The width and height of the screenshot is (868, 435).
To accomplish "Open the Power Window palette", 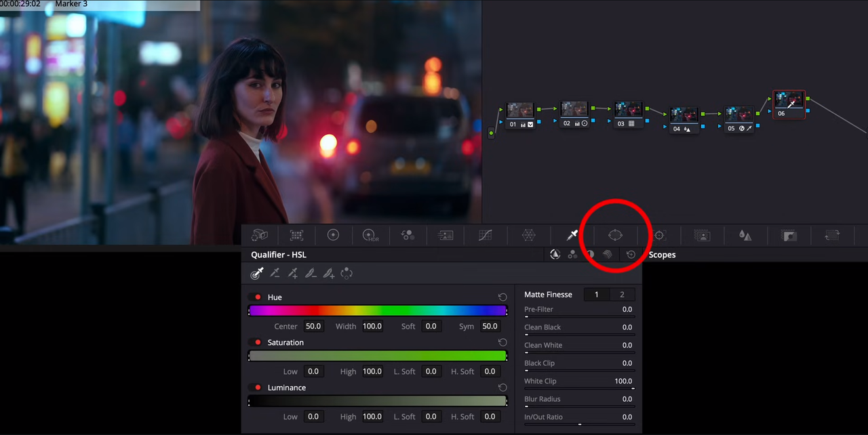I will coord(615,235).
